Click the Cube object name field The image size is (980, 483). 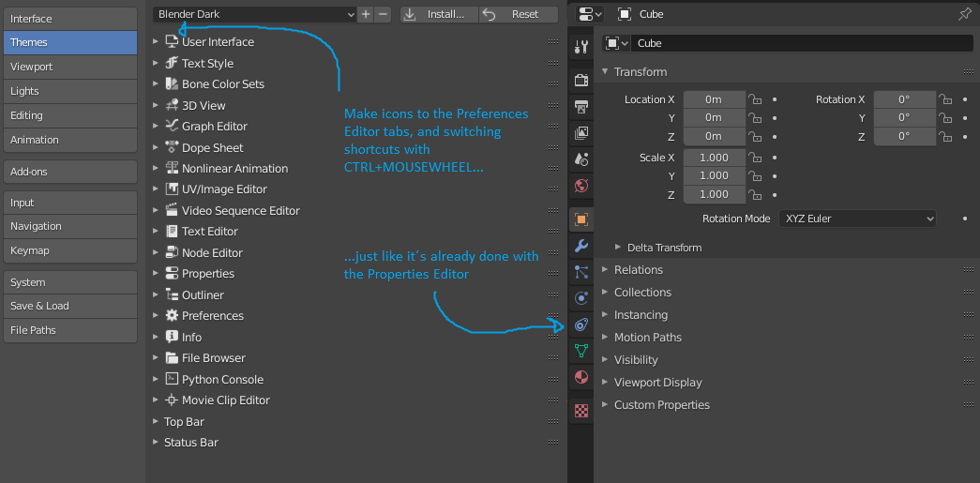pos(802,43)
